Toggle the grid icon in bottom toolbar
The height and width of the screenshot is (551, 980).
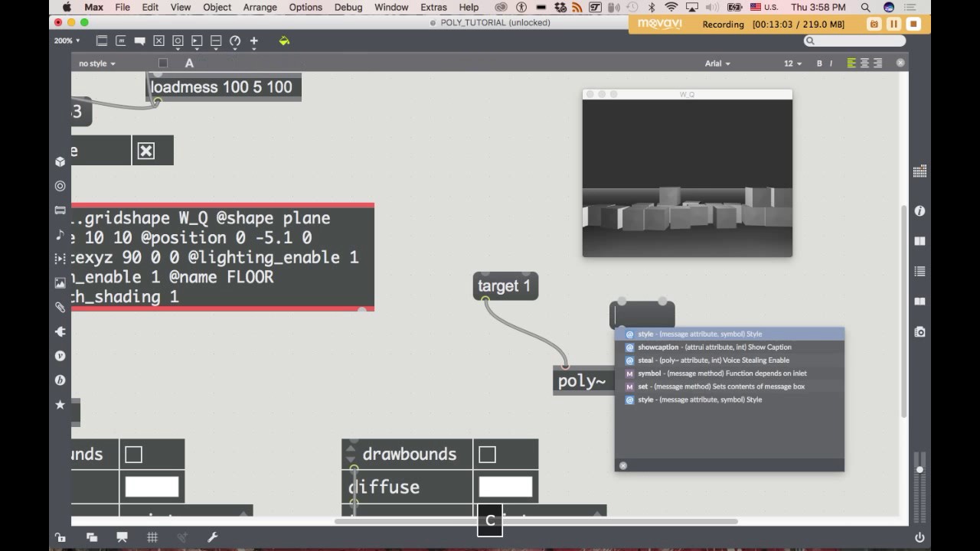[x=152, y=537]
